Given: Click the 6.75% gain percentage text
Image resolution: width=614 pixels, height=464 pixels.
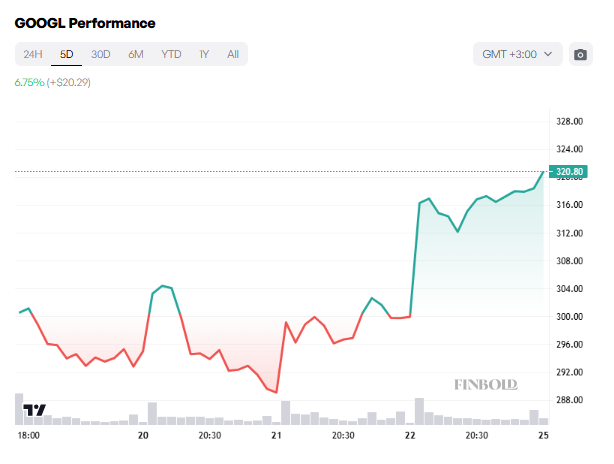Looking at the screenshot, I should (x=29, y=82).
